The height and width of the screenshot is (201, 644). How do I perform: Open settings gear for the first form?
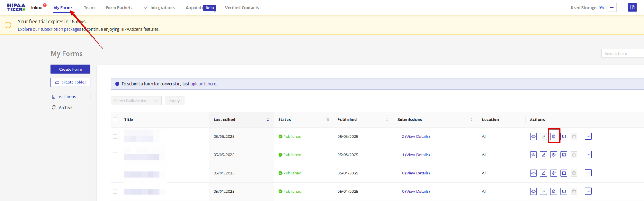[x=554, y=136]
